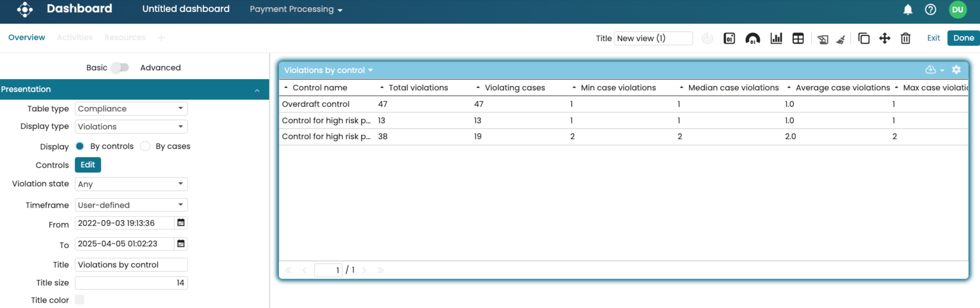Add a gauge widget from the toolbar
980x308 pixels.
[752, 38]
